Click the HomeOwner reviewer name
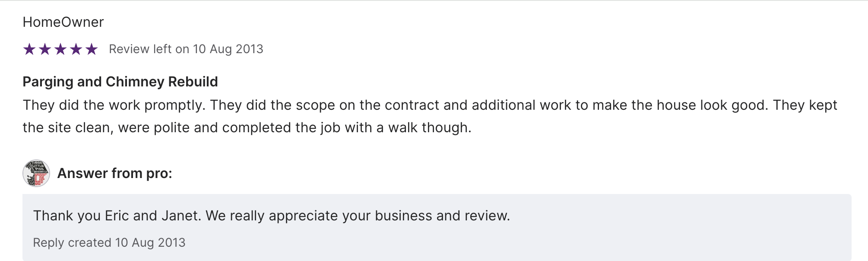Screen dimensions: 868x261 click(x=63, y=22)
